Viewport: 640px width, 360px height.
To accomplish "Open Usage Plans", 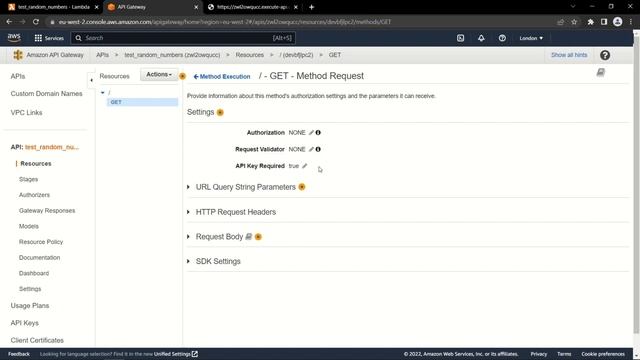I will point(30,306).
